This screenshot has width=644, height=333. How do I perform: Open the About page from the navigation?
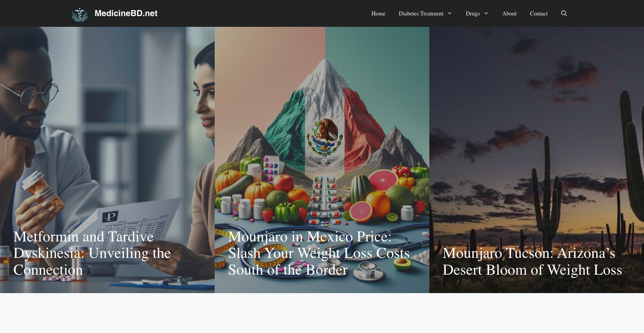coord(509,13)
